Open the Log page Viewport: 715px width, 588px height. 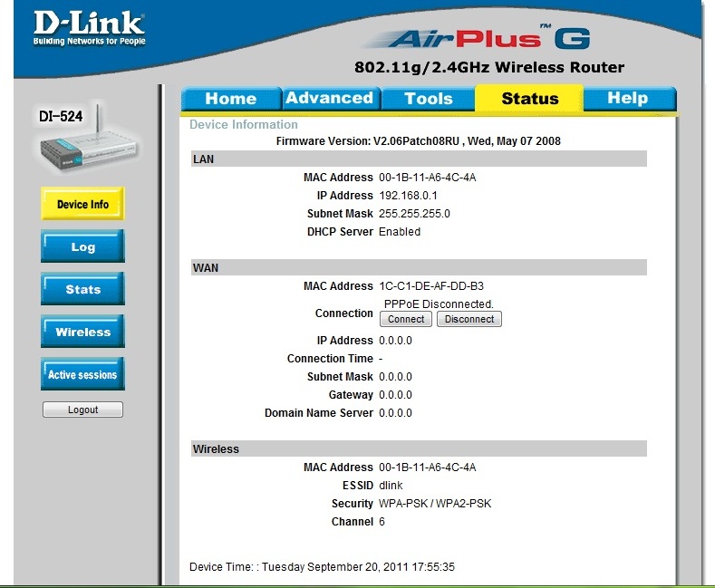pyautogui.click(x=82, y=246)
